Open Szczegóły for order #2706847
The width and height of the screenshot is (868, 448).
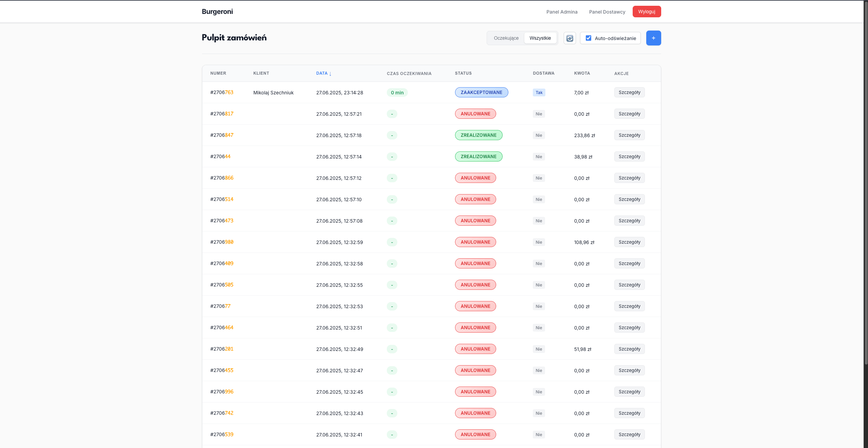pyautogui.click(x=629, y=135)
